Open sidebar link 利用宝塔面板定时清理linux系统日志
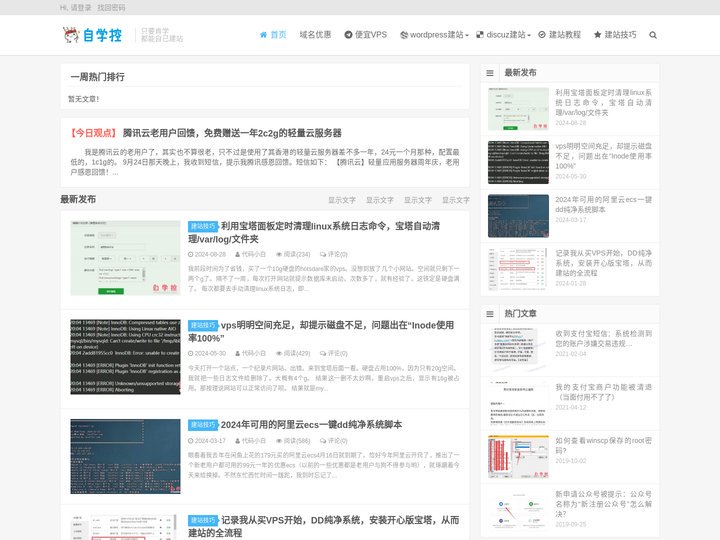The image size is (720, 540). tap(603, 102)
